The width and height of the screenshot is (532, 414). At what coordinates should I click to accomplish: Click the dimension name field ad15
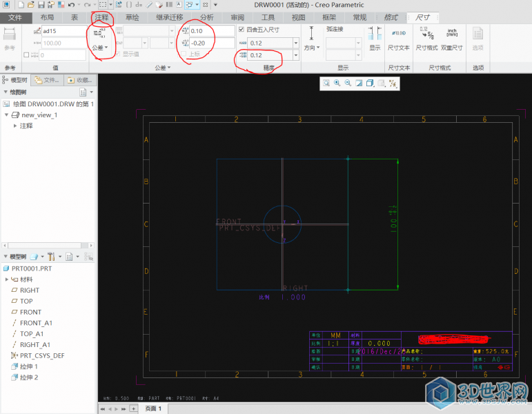63,31
